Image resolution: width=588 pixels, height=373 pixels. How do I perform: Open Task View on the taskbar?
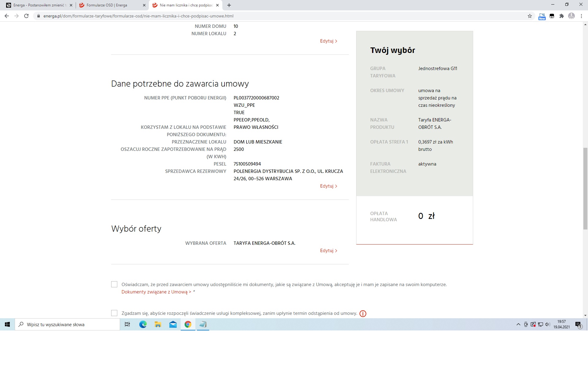coord(127,324)
